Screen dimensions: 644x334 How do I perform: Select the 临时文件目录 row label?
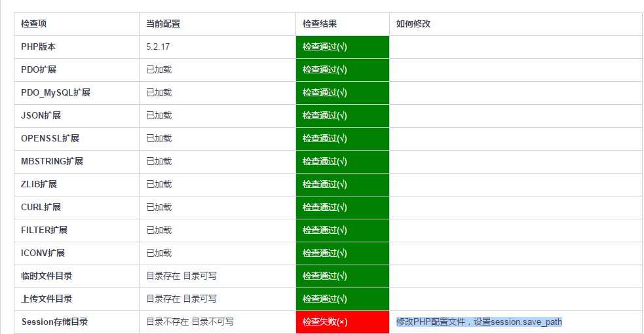(x=47, y=276)
